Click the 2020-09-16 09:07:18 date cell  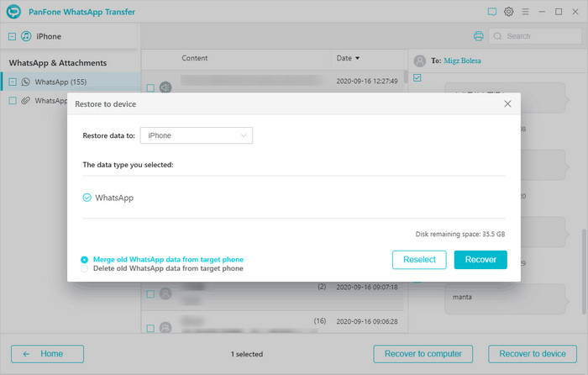pos(367,288)
